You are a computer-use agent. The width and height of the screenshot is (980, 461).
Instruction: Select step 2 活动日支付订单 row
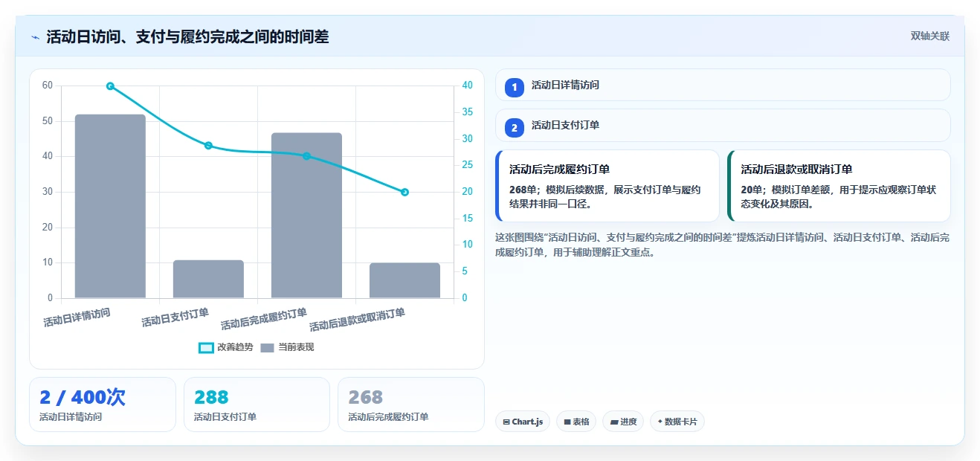[x=723, y=125]
